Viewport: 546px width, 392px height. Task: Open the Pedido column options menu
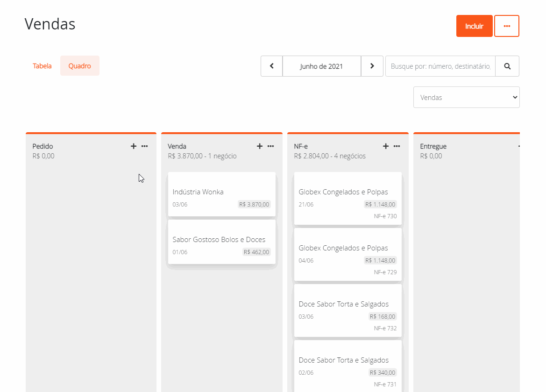point(145,146)
